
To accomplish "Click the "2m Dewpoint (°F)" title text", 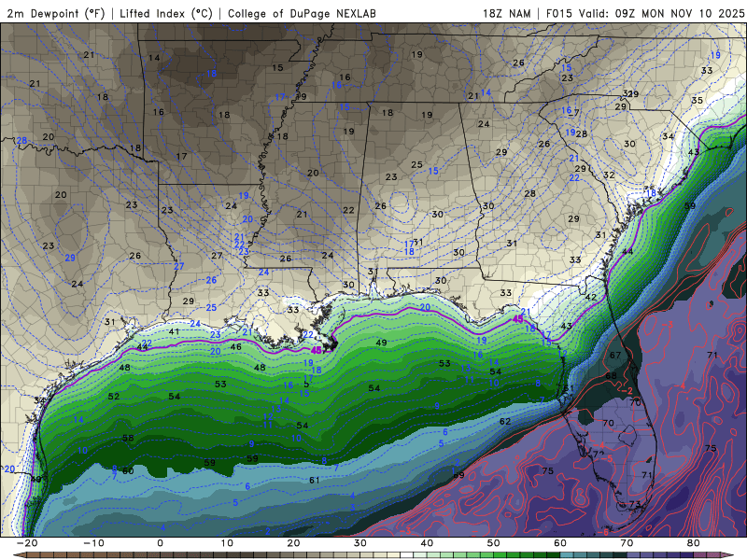I will 55,13.
